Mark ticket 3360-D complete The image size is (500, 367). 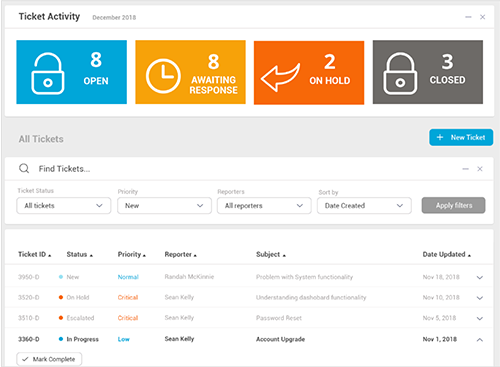click(x=49, y=359)
